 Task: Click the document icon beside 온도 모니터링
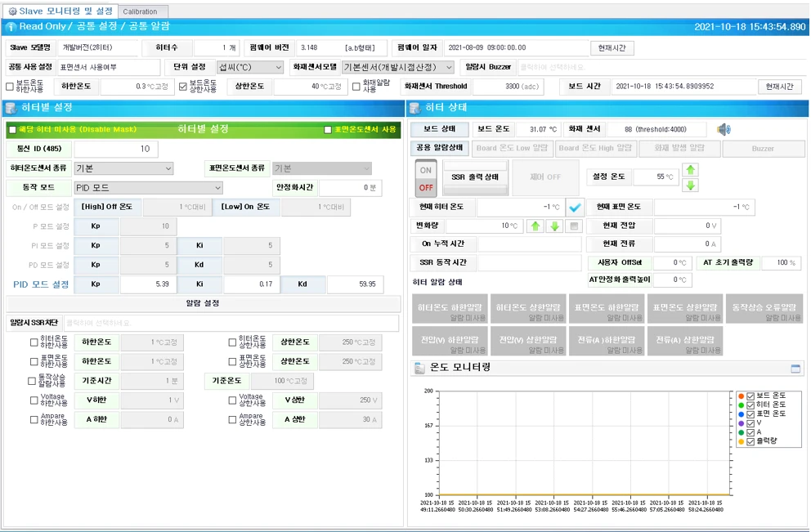point(419,368)
